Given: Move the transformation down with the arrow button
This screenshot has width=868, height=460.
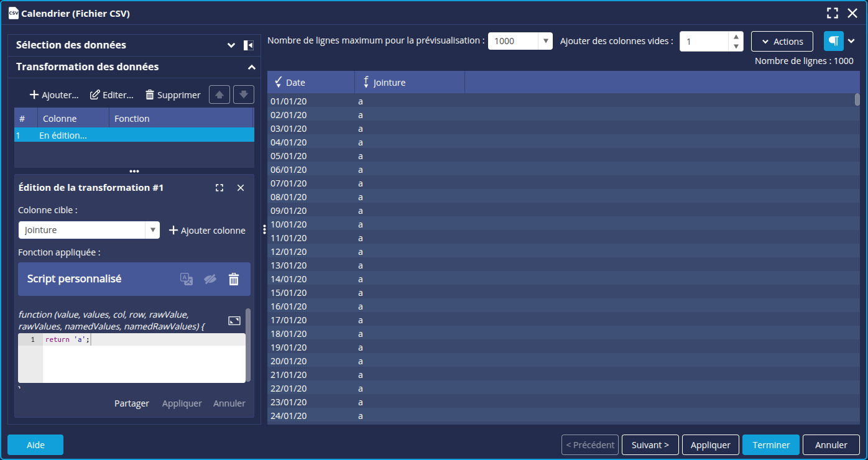Looking at the screenshot, I should [x=244, y=95].
